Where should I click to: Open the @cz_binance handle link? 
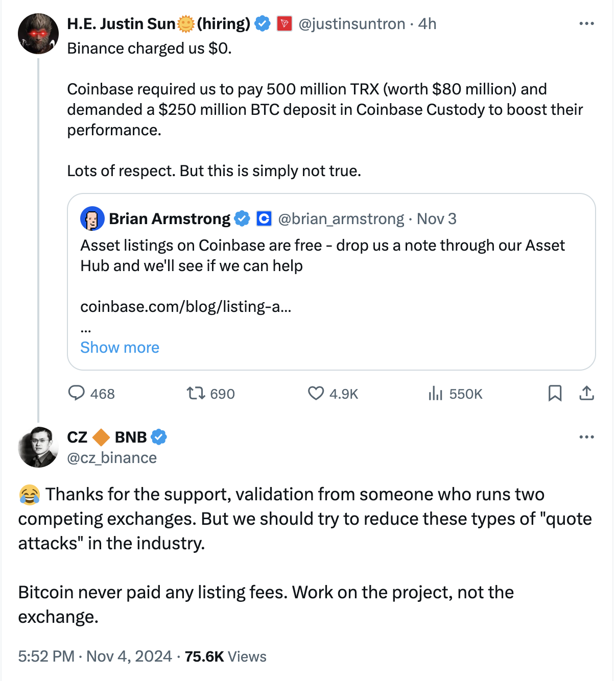click(112, 458)
